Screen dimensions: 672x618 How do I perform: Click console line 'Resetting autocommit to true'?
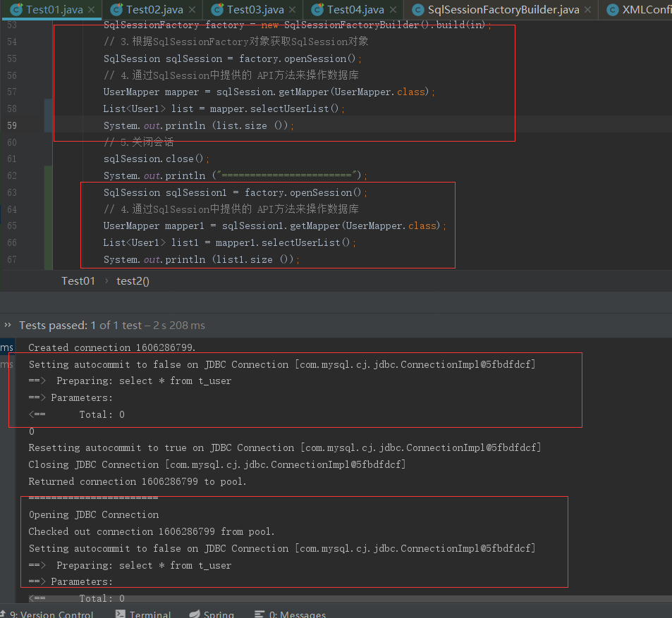(285, 448)
